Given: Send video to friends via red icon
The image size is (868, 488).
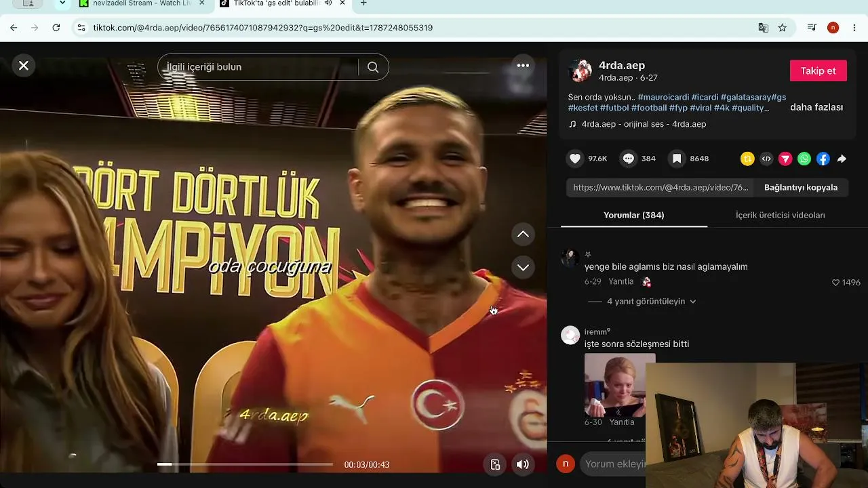Looking at the screenshot, I should point(785,159).
